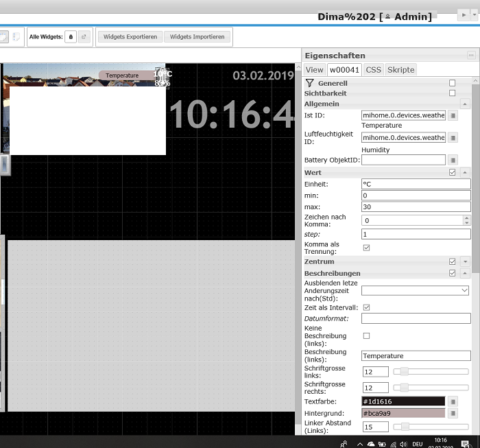Click the Ist ID input field

click(403, 115)
